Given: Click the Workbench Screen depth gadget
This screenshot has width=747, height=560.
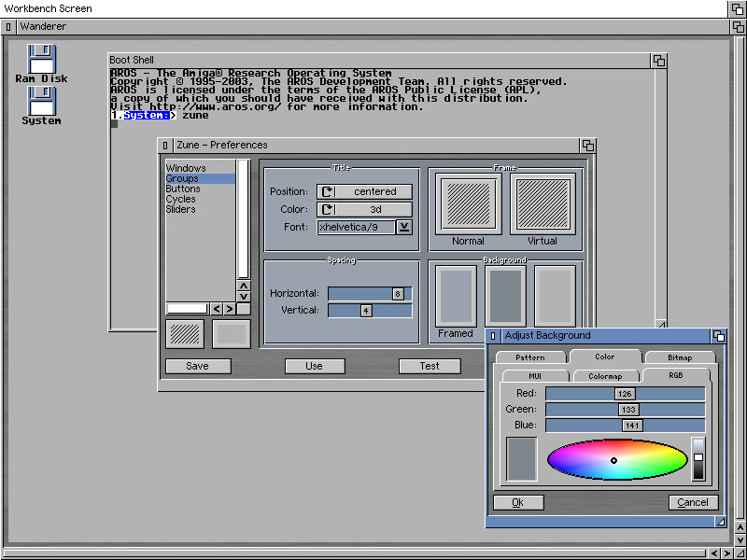Looking at the screenshot, I should tap(737, 9).
